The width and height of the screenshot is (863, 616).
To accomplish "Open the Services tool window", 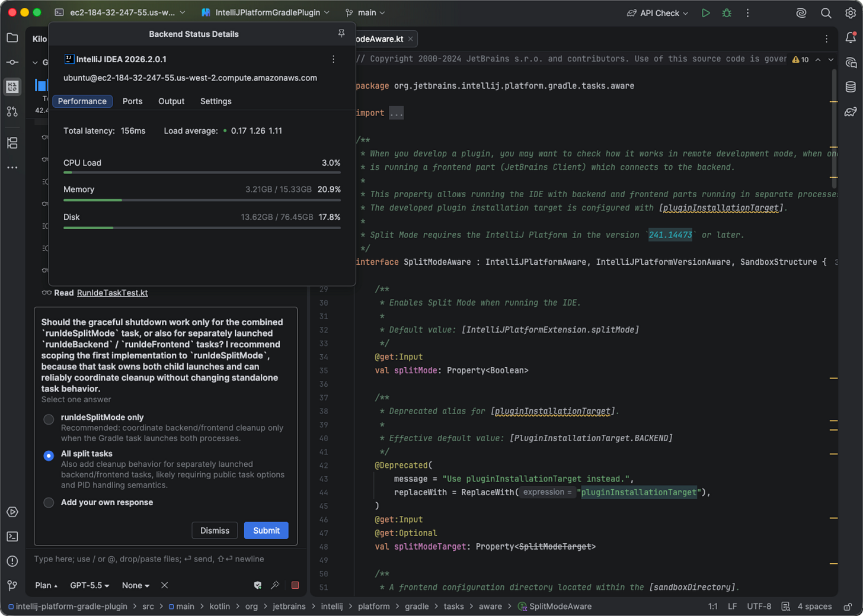I will tap(12, 512).
